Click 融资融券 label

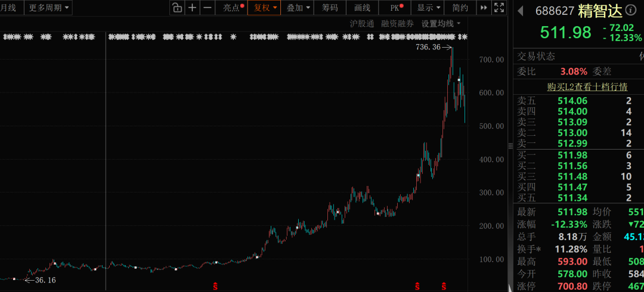398,24
